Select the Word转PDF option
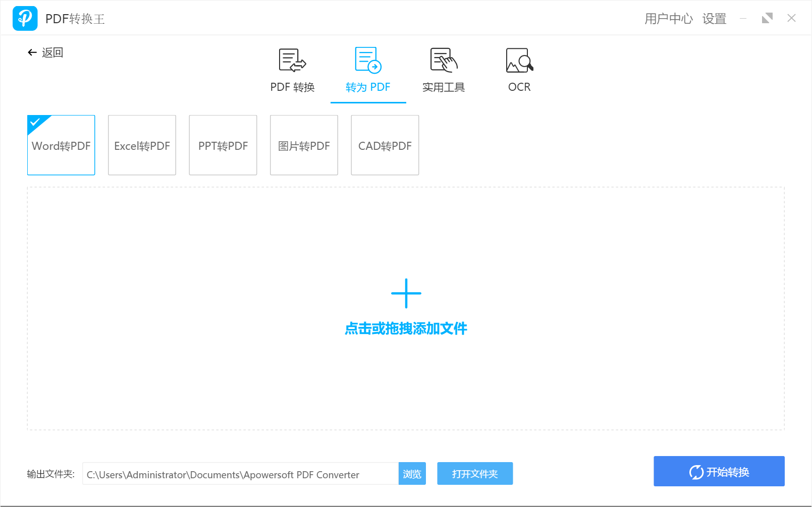Screen dimensions: 812x507 61,145
